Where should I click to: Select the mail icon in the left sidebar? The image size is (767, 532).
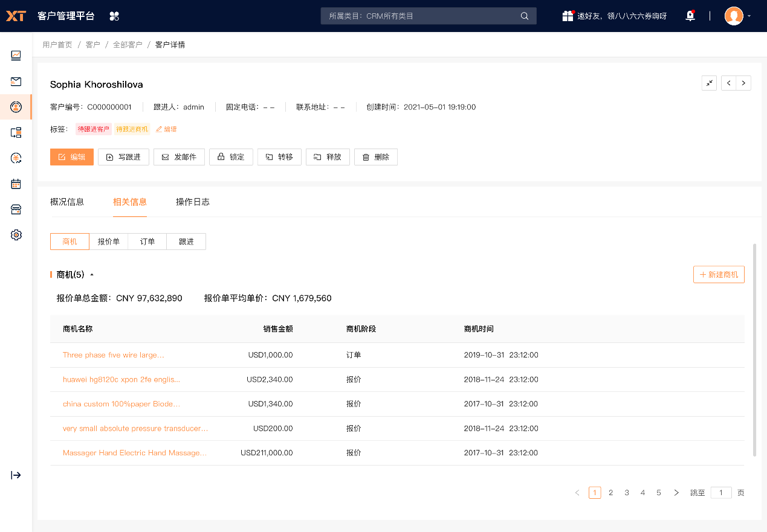pyautogui.click(x=16, y=82)
